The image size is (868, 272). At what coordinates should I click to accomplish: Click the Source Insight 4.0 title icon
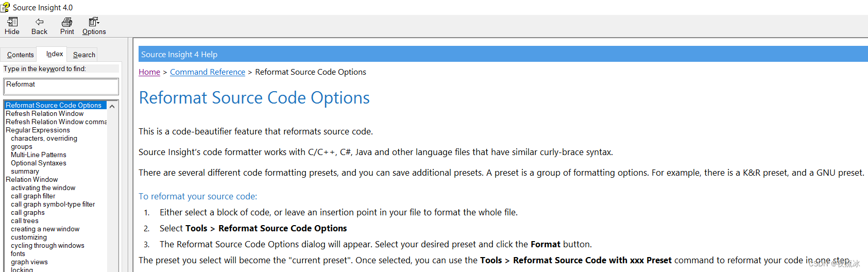(5, 7)
